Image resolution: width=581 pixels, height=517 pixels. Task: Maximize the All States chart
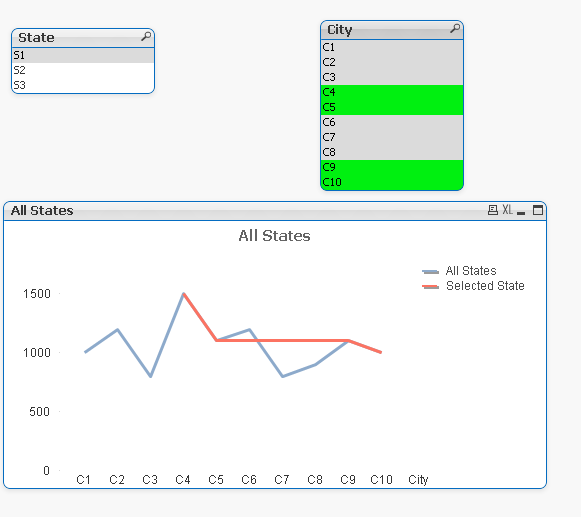point(538,210)
